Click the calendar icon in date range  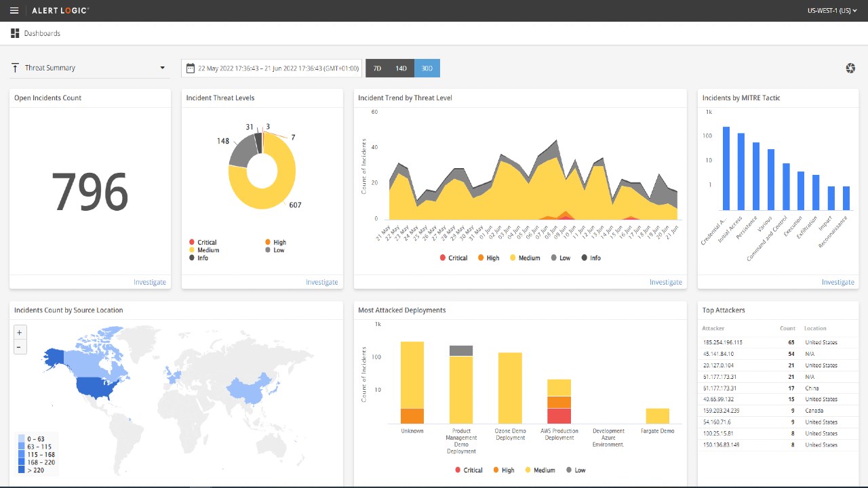191,68
